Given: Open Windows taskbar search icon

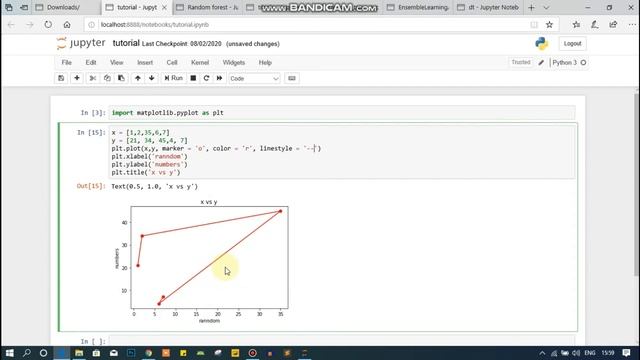Looking at the screenshot, I should [x=27, y=353].
